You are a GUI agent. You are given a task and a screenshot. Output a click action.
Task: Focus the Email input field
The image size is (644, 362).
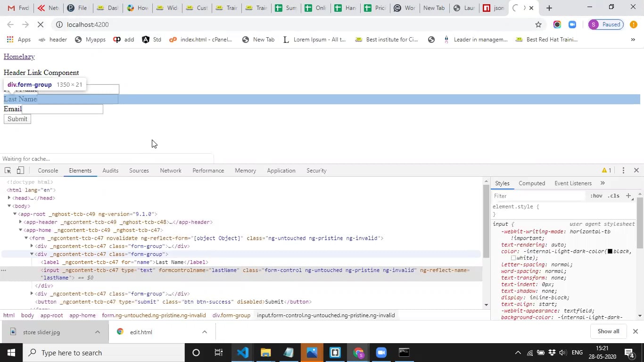(62, 109)
